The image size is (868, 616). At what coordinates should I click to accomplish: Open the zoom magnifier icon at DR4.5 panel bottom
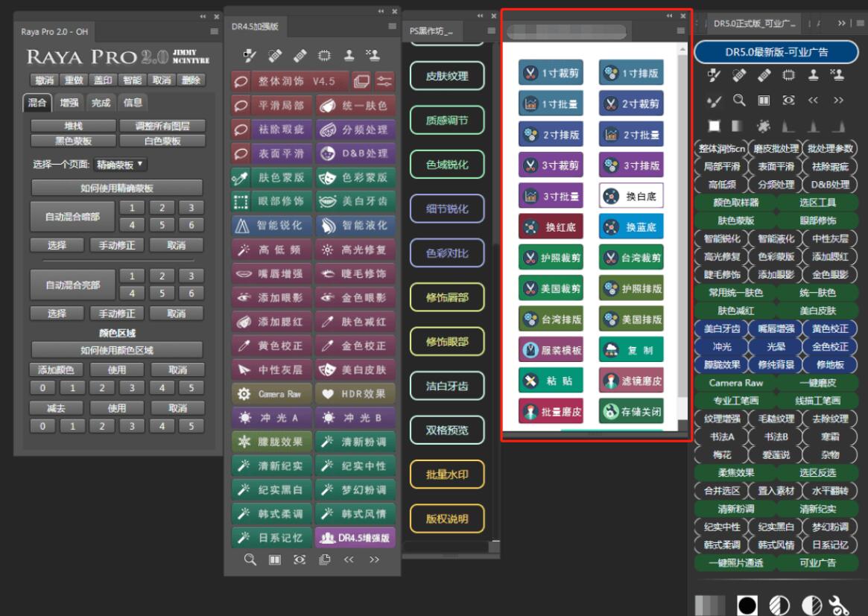(250, 560)
